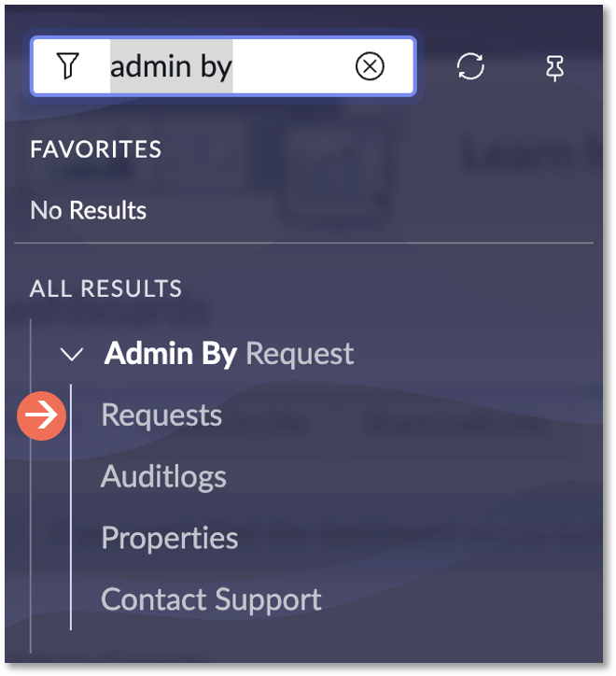This screenshot has width=616, height=676.
Task: Pin the navigation menu panel
Action: pyautogui.click(x=554, y=66)
